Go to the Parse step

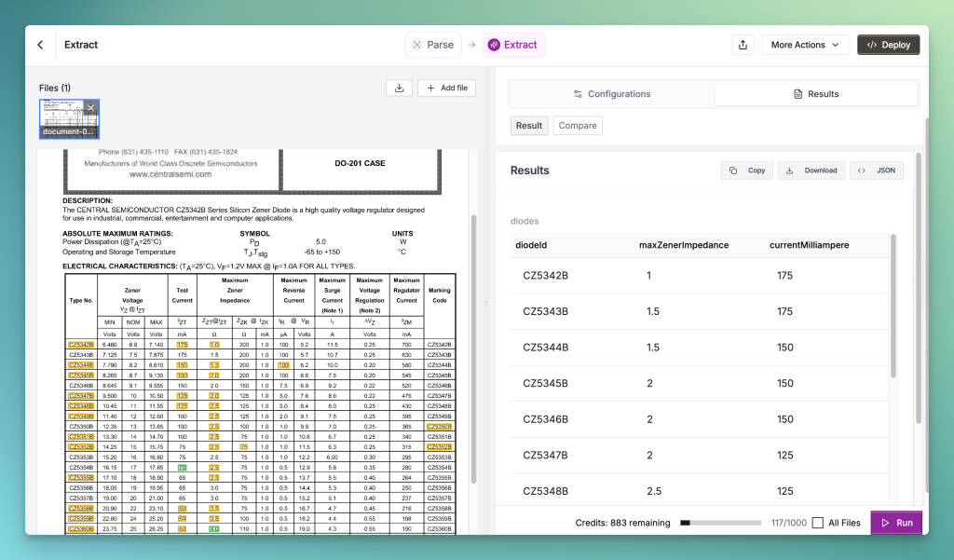pos(433,45)
